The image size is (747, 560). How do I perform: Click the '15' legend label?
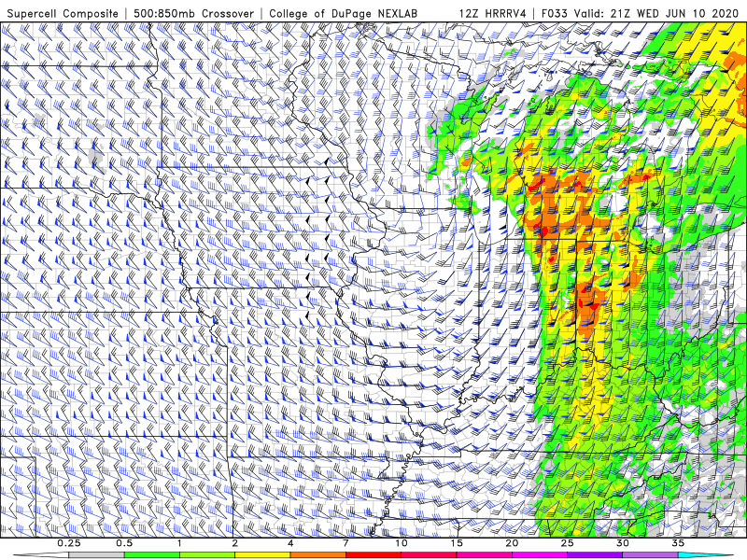pos(457,543)
